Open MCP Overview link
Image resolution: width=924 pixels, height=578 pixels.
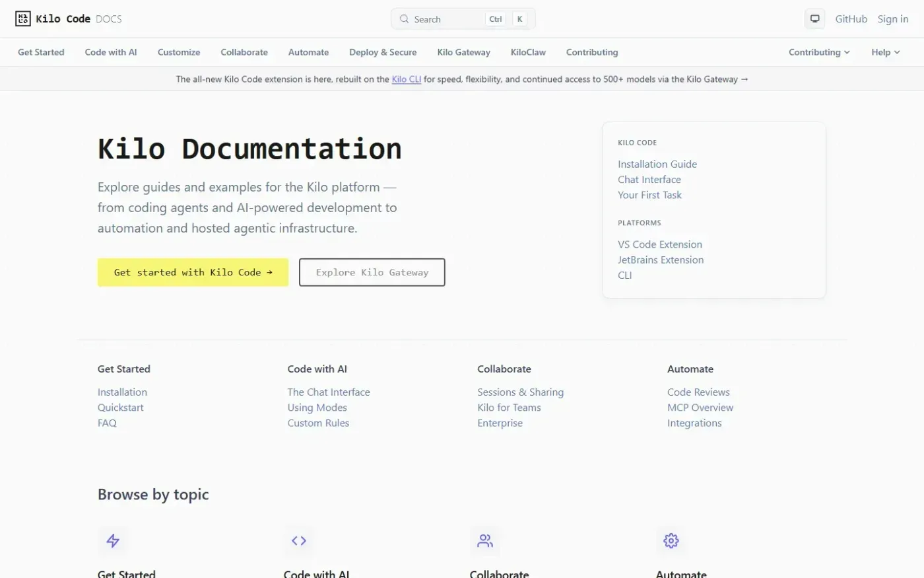[700, 408]
